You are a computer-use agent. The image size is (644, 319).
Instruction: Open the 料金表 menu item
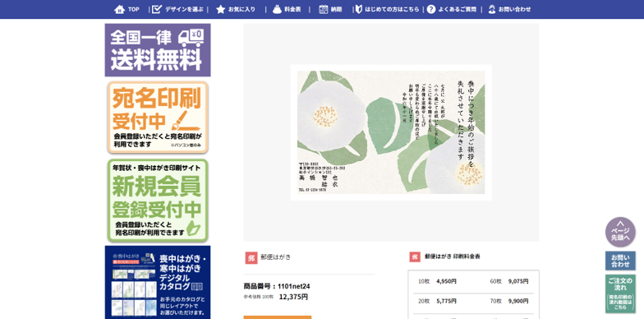[x=292, y=9]
